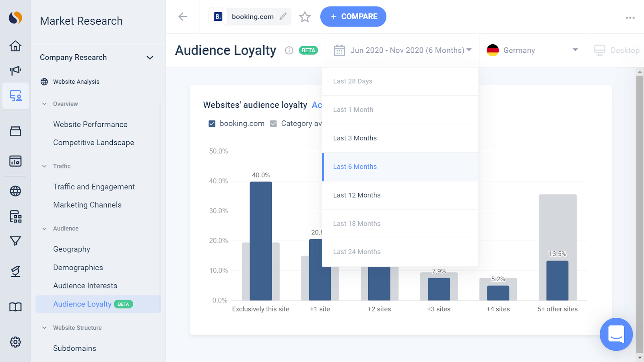The image size is (644, 362).
Task: Collapse the Audience section chevron
Action: pyautogui.click(x=44, y=228)
